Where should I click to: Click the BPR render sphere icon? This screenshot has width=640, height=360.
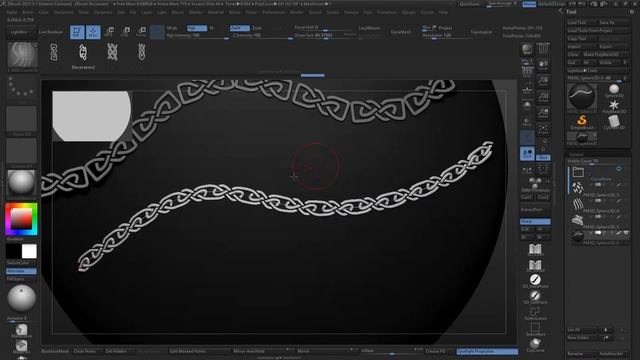(527, 49)
